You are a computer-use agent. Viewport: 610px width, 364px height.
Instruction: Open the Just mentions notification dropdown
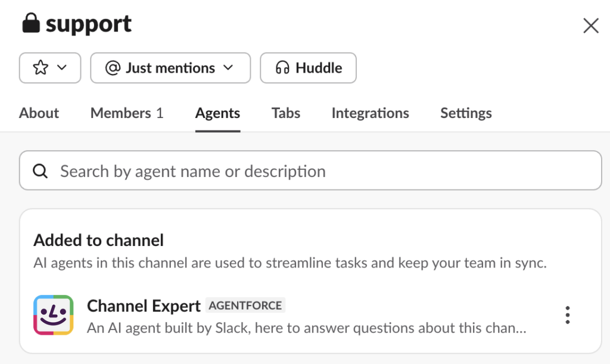[170, 68]
